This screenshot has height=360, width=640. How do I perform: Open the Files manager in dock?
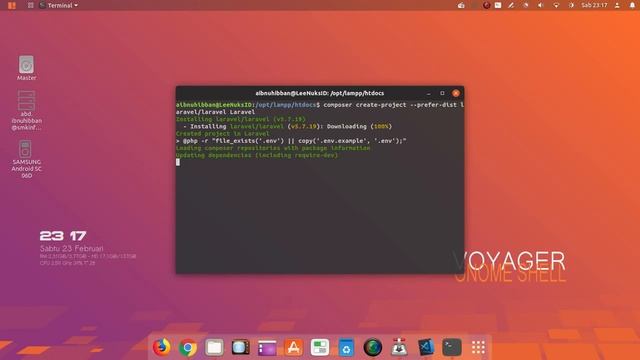click(214, 347)
